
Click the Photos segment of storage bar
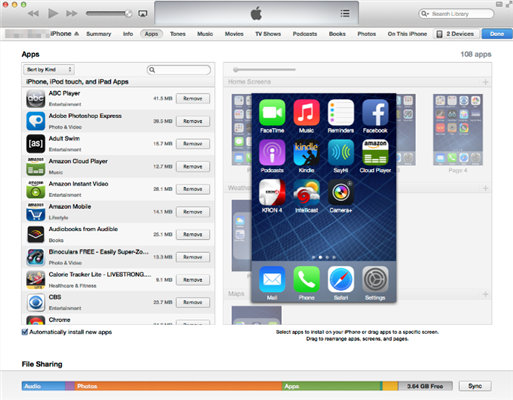(178, 386)
